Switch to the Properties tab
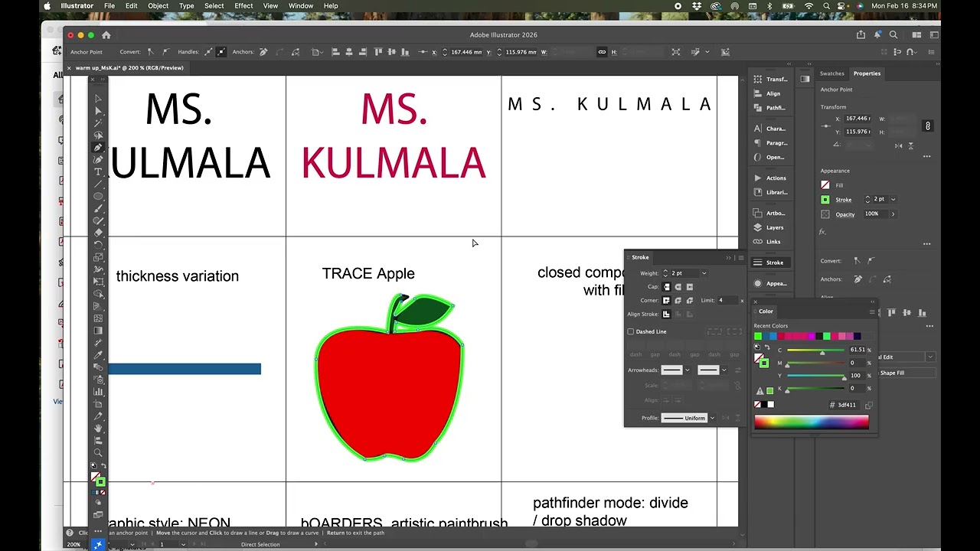The image size is (980, 551). pos(867,73)
